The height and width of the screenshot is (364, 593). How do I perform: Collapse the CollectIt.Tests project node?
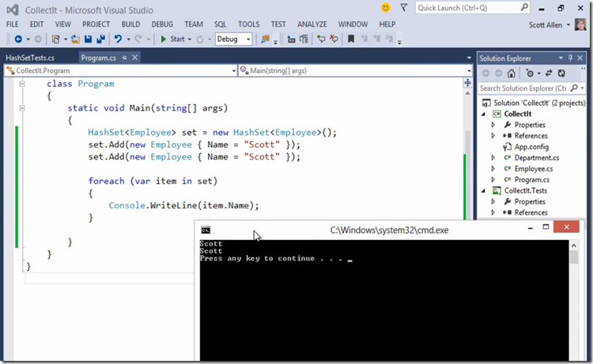[484, 190]
